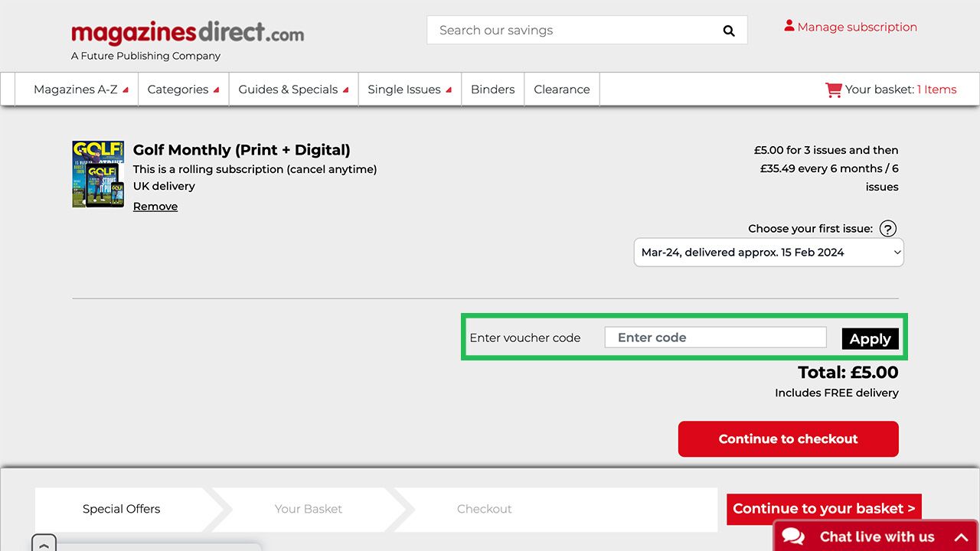980x551 pixels.
Task: Click the Total: £5.00 text
Action: click(848, 373)
